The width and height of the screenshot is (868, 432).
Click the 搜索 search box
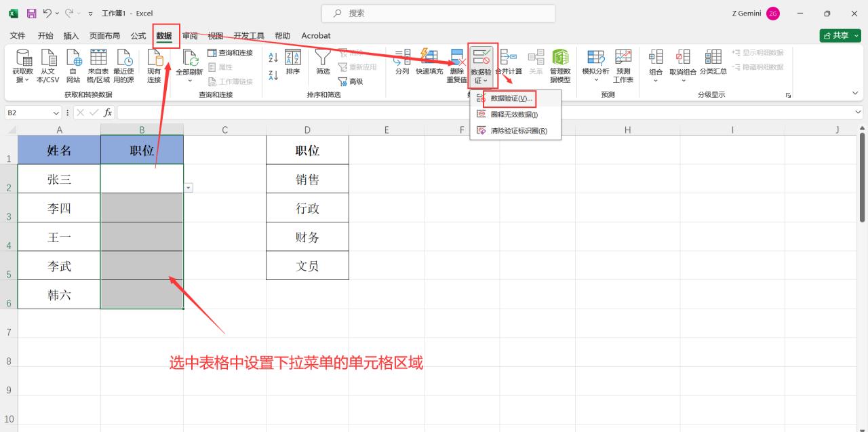438,13
